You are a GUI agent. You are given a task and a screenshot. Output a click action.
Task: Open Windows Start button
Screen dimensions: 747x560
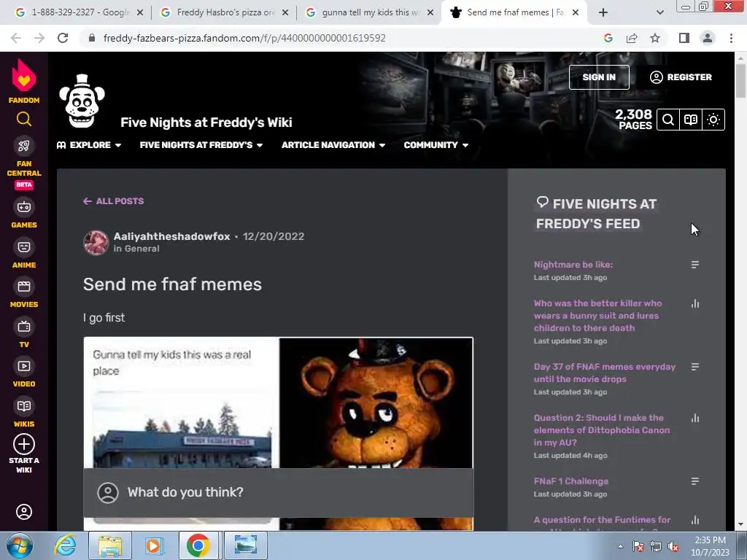pyautogui.click(x=20, y=545)
